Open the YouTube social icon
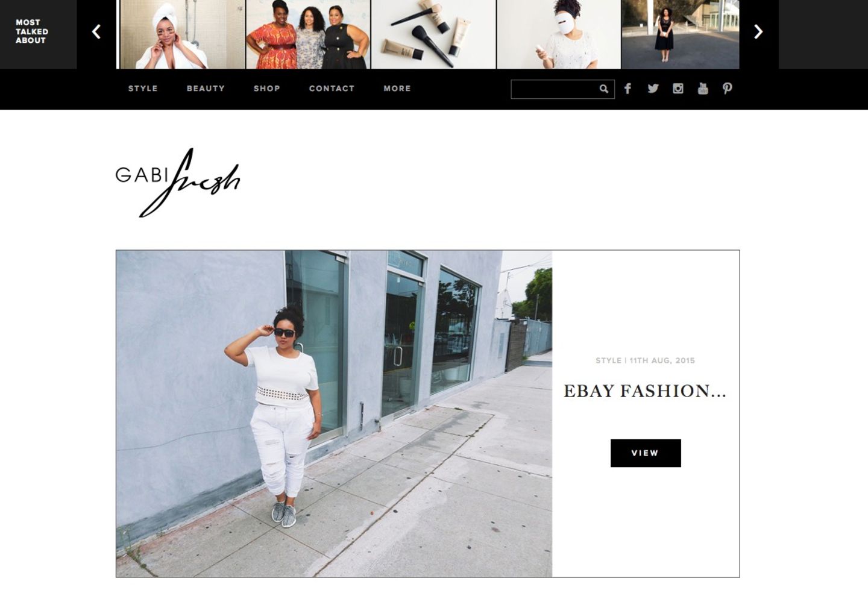 703,89
